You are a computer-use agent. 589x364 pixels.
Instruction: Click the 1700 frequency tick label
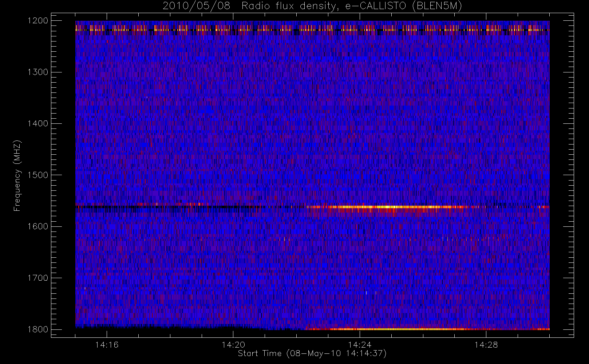[x=38, y=278]
